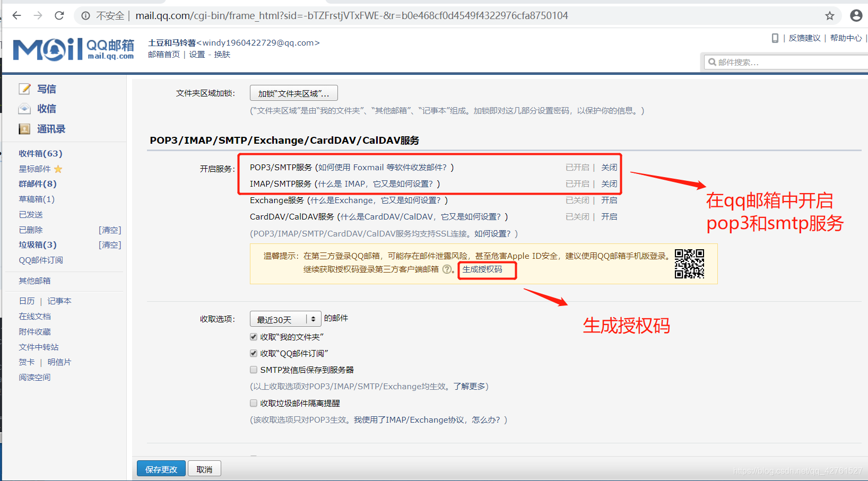Open QQ邮件订阅 in sidebar
Screen dimensions: 868x481
41,260
